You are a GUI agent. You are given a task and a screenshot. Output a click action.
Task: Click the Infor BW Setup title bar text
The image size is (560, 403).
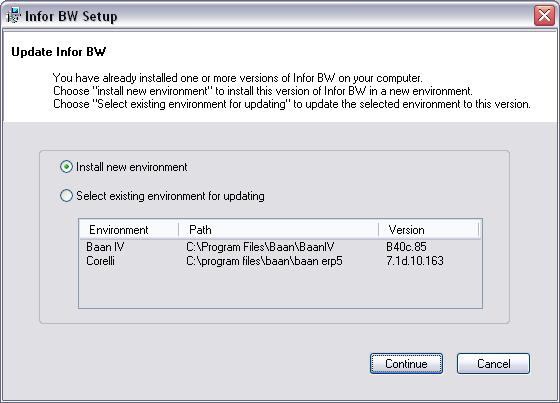point(71,16)
